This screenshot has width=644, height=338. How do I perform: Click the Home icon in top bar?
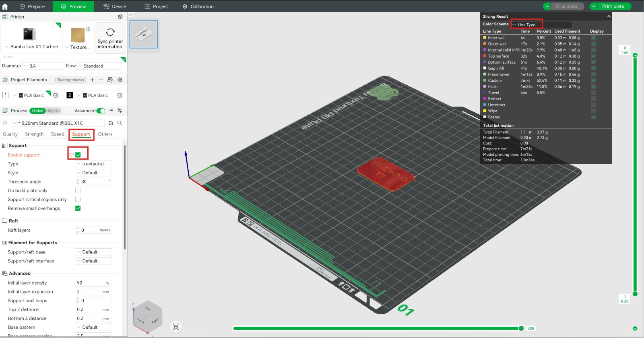(5, 6)
